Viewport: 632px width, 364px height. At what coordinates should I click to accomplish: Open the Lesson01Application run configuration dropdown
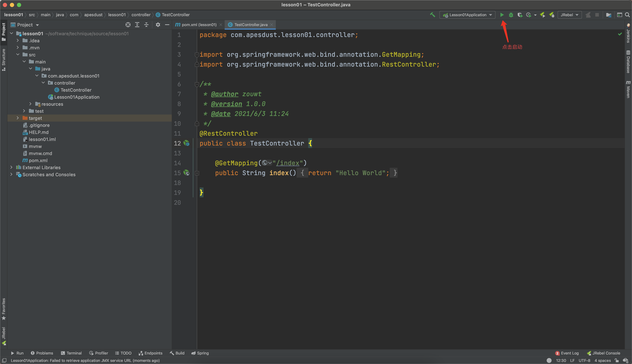coord(467,15)
